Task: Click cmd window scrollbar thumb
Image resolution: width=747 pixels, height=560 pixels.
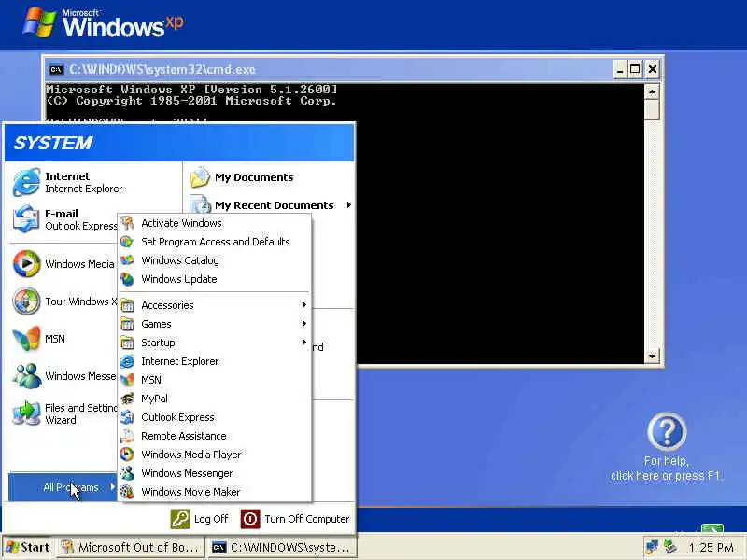Action: tap(652, 109)
